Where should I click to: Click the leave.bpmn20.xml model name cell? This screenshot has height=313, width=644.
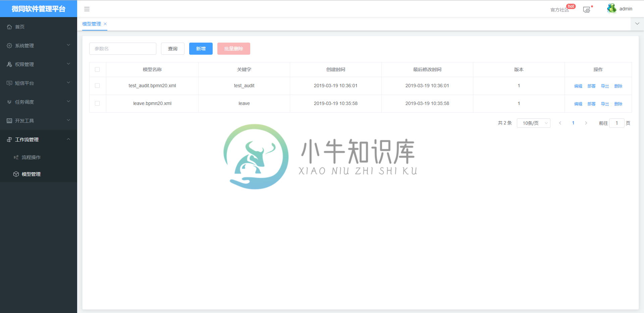tap(152, 103)
